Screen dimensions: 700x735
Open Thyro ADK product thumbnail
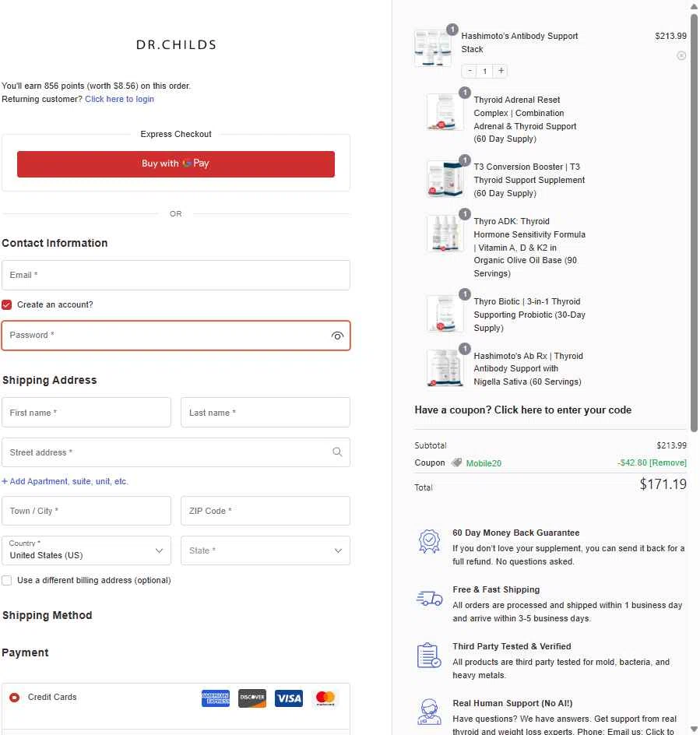pos(445,233)
